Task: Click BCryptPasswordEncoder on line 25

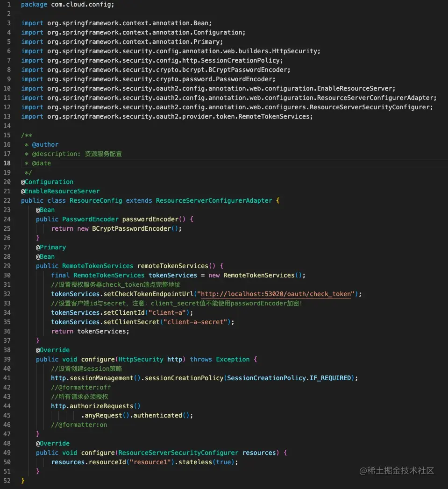Action: (132, 228)
